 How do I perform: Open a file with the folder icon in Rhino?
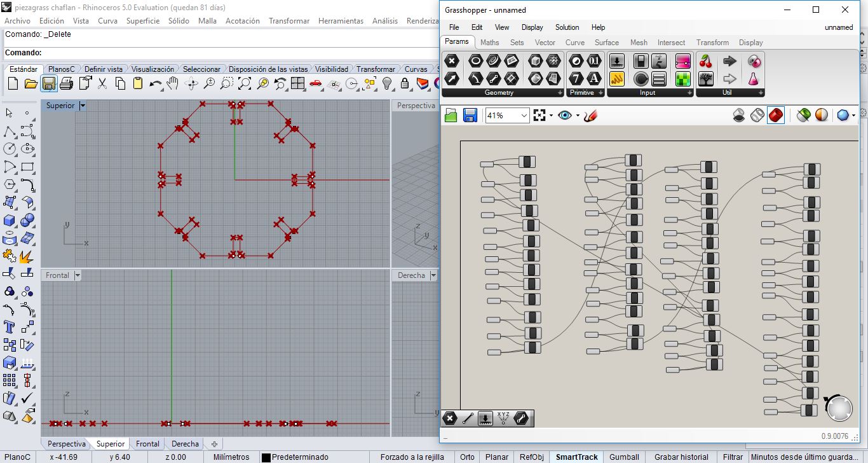tap(31, 83)
